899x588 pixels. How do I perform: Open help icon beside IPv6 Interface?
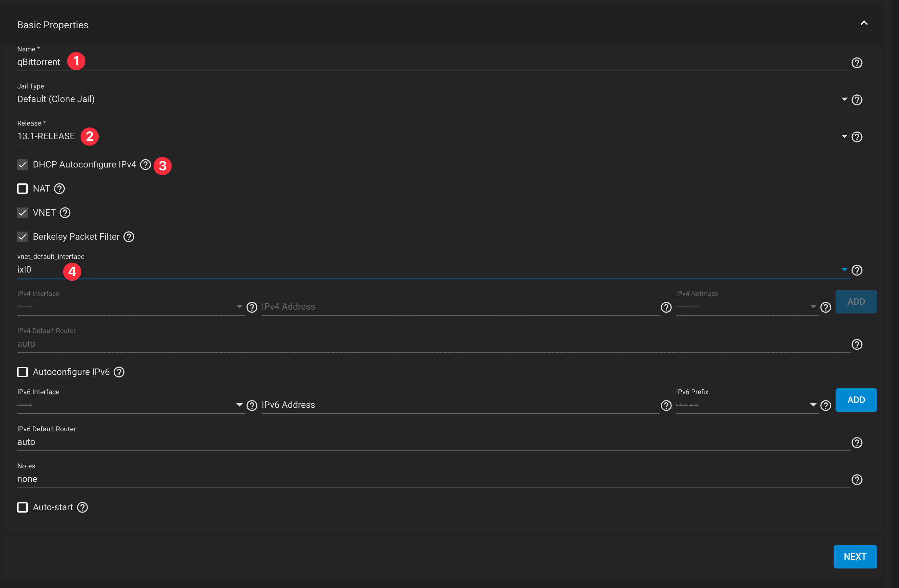pyautogui.click(x=252, y=405)
